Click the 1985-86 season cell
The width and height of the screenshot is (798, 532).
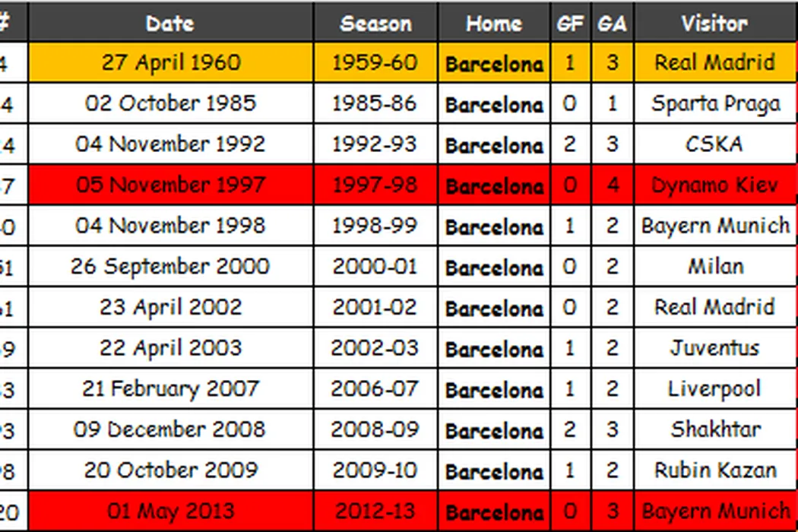click(x=375, y=103)
